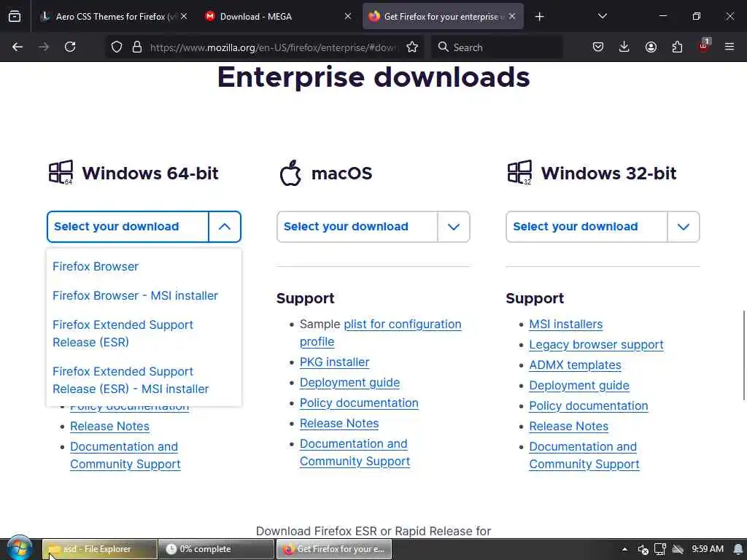The height and width of the screenshot is (560, 747).
Task: Switch to Download - MEGA tab
Action: point(279,17)
